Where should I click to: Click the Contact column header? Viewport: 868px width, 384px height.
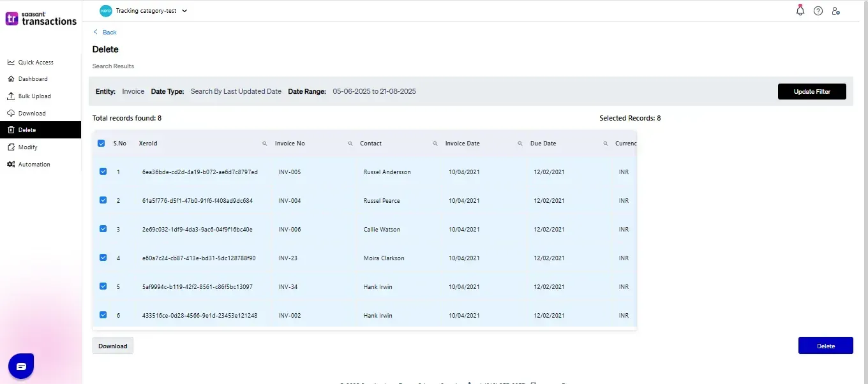[x=371, y=144]
